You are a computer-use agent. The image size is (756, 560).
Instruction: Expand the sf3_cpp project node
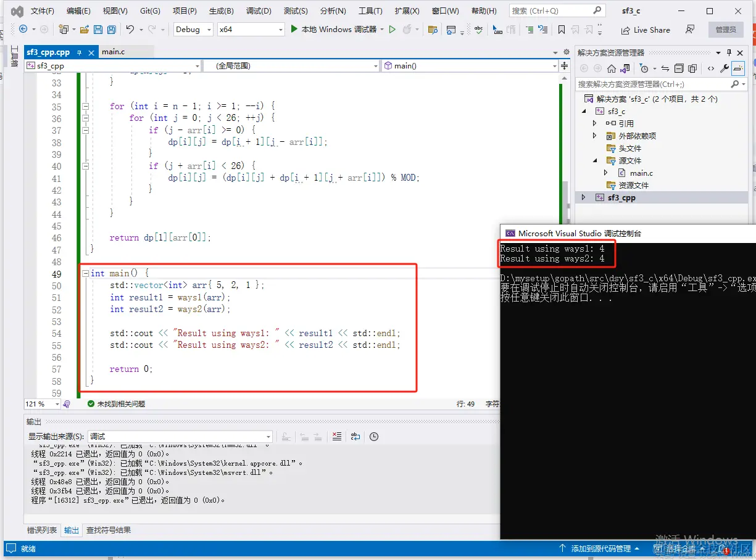click(x=584, y=197)
